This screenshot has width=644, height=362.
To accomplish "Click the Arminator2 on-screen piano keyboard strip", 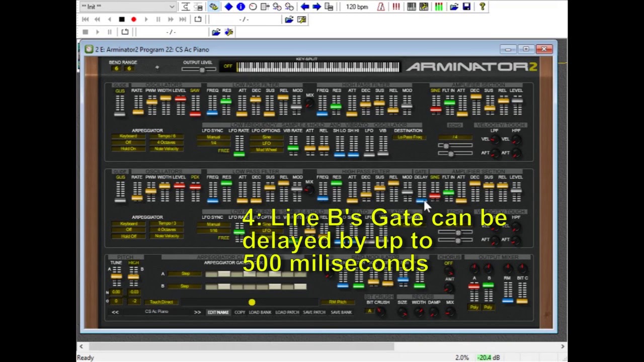I will [x=318, y=67].
